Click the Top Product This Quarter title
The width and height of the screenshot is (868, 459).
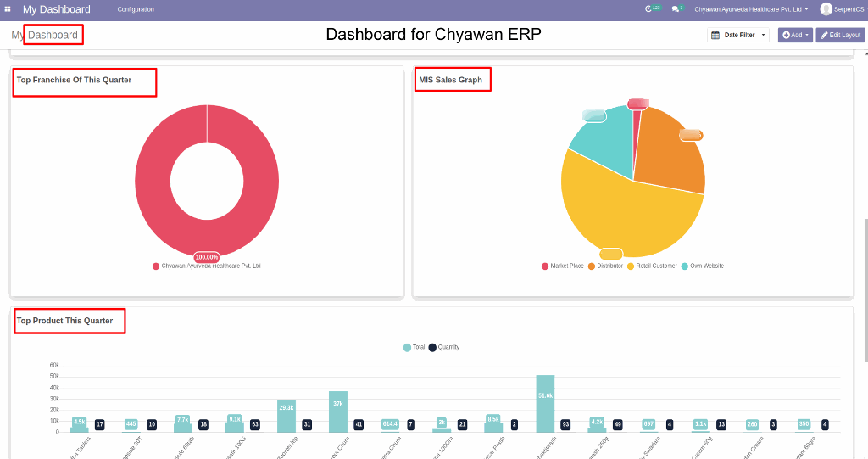(x=64, y=321)
